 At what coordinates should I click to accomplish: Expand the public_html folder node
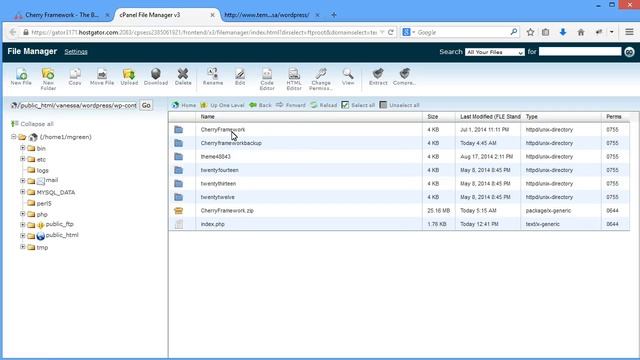click(x=23, y=236)
